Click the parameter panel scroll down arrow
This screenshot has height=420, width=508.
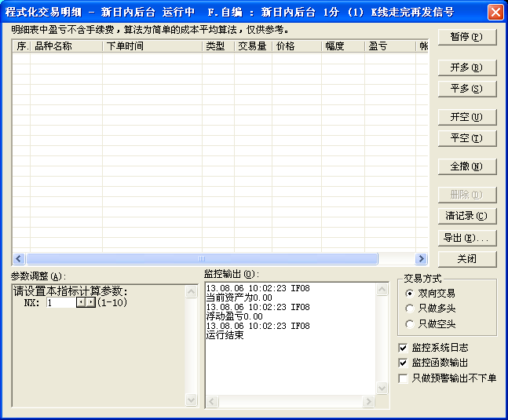191,400
